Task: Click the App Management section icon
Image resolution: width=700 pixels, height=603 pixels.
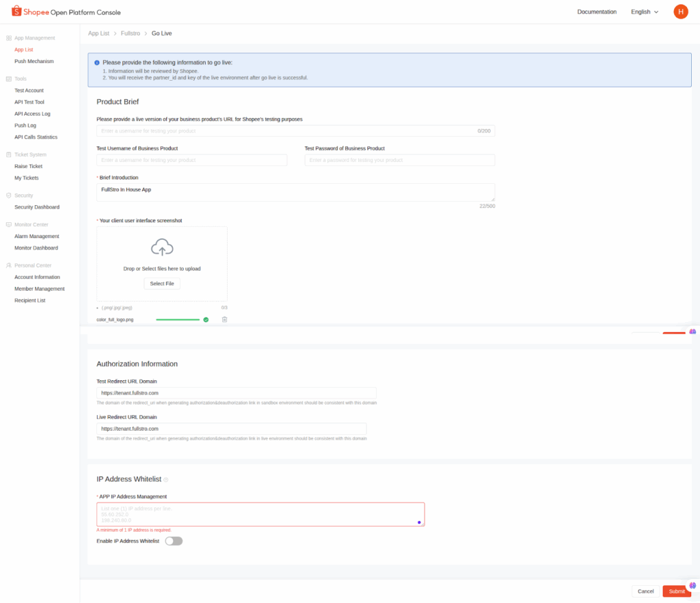Action: point(8,38)
